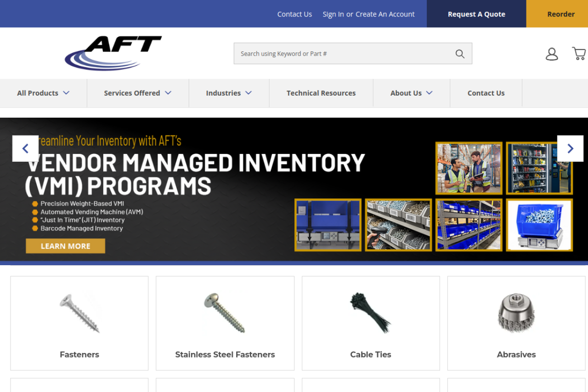Screen dimensions: 588x392
Task: Expand the All Products dropdown
Action: click(43, 93)
